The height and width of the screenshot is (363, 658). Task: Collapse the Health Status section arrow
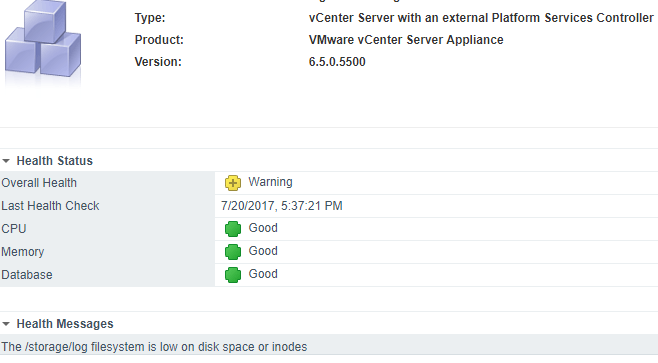click(6, 161)
